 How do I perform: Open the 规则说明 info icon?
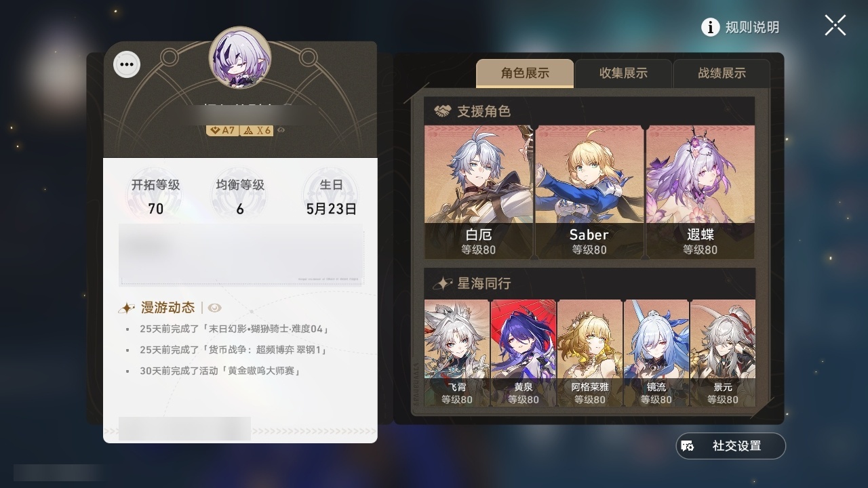click(710, 27)
